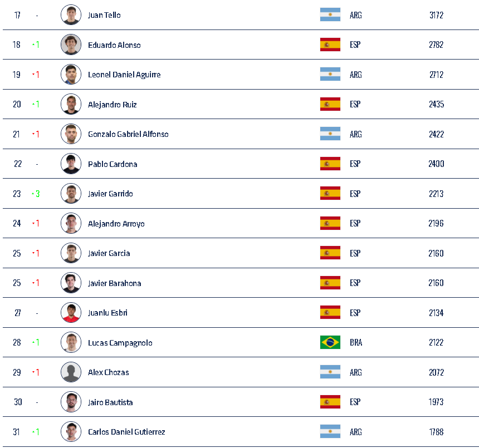479x448 pixels.
Task: Open Gonzalo Gabriel Alfonso's player page
Action: [x=128, y=134]
